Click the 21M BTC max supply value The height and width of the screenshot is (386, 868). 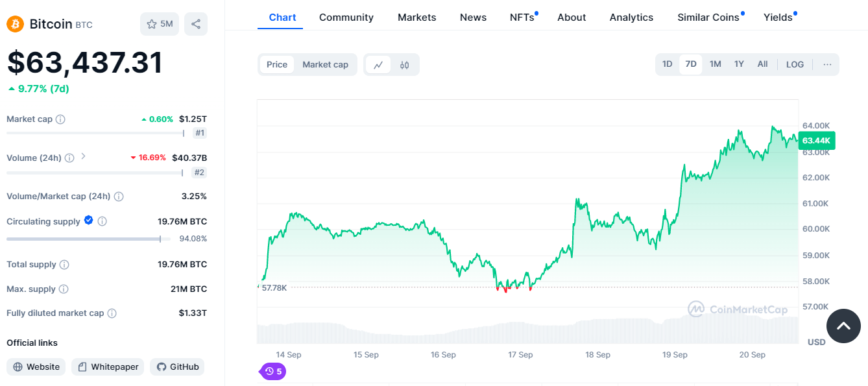(189, 289)
